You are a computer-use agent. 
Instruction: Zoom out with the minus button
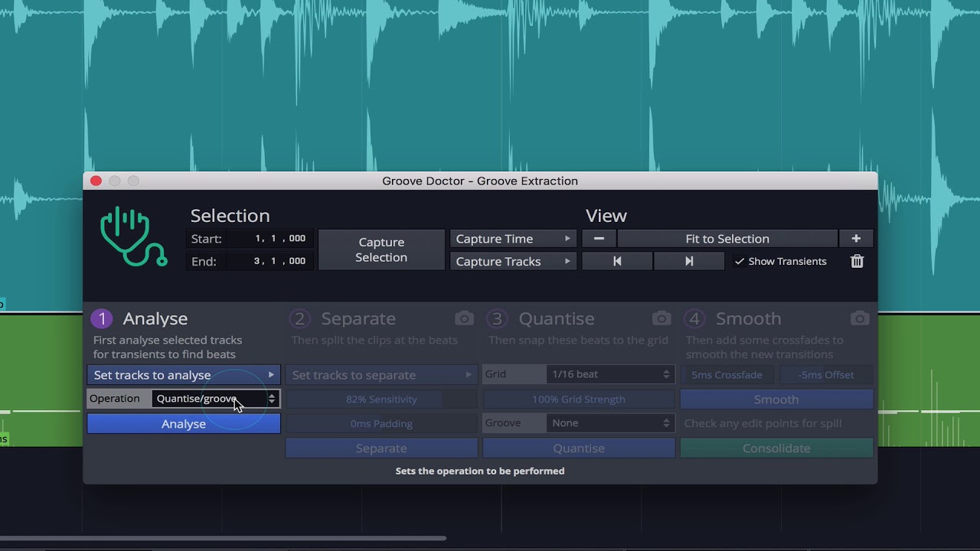coord(599,239)
